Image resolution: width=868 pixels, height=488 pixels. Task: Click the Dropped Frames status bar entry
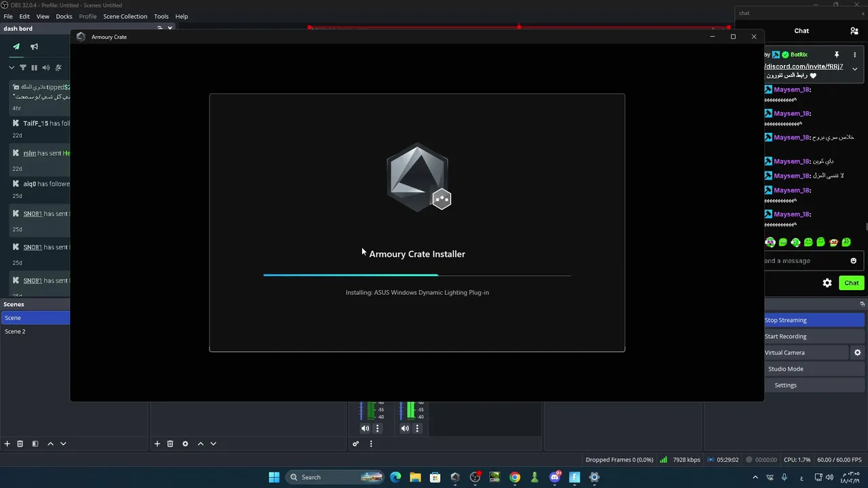pyautogui.click(x=619, y=460)
